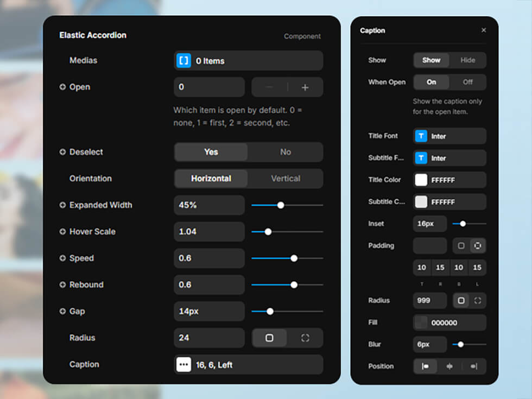Click the Subtitle Font T icon

pyautogui.click(x=421, y=158)
